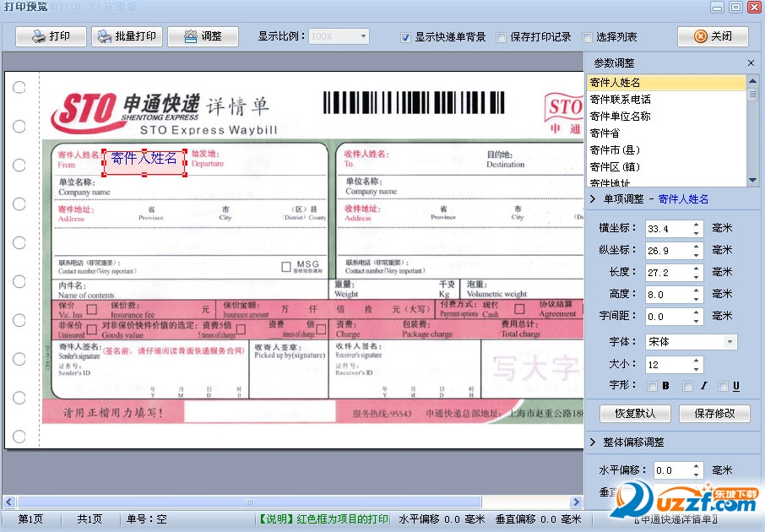Click adjust icon on 调整 button
The image size is (765, 532).
click(x=191, y=36)
